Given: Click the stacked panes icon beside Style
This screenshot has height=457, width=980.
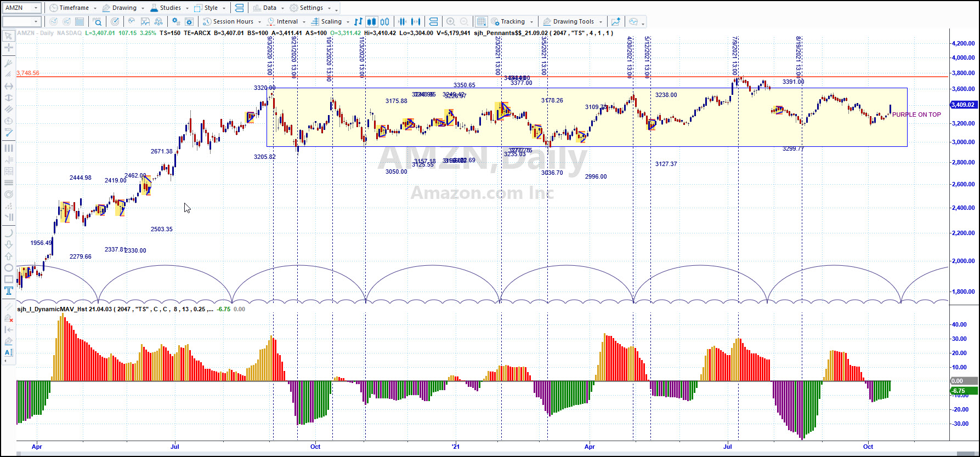Looking at the screenshot, I should 239,8.
